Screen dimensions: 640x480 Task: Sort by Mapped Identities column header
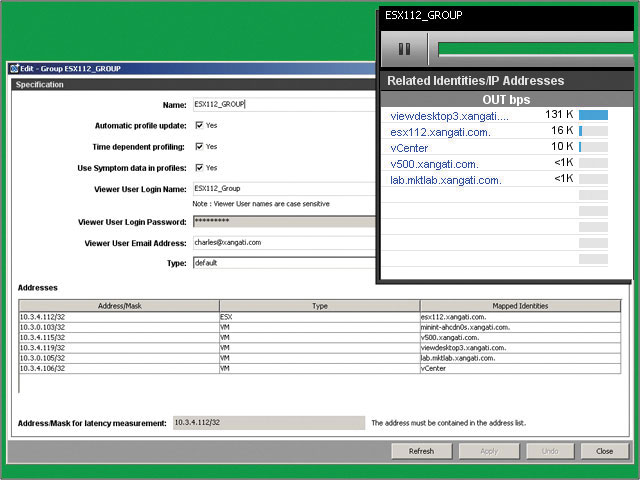point(520,306)
